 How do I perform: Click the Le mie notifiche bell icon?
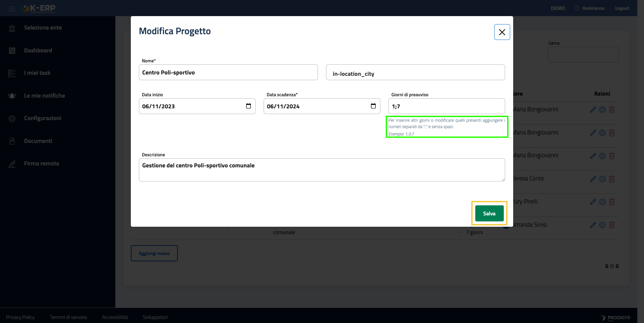pos(12,96)
